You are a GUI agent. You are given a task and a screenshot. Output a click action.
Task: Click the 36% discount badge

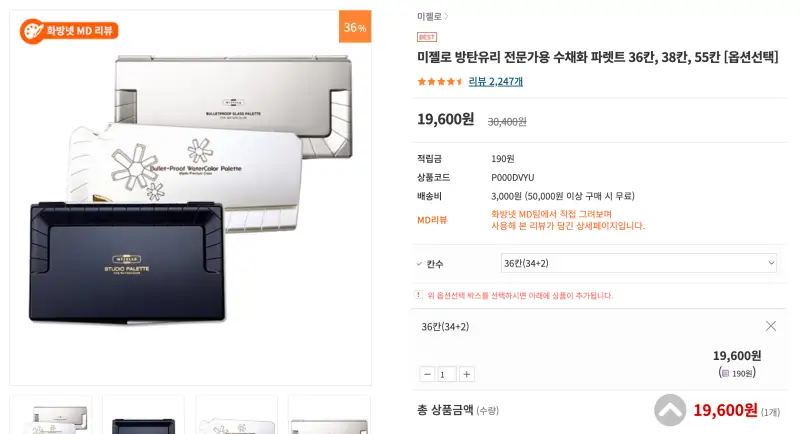point(355,27)
